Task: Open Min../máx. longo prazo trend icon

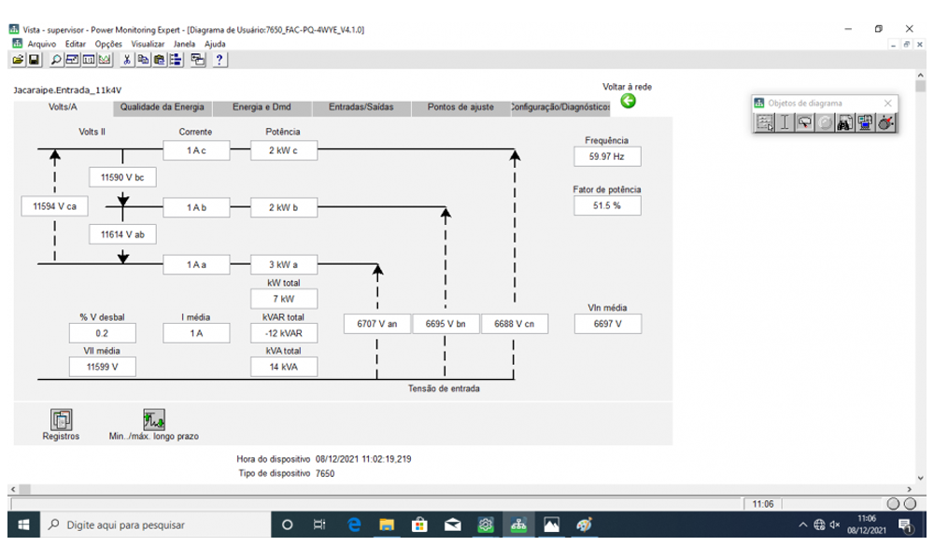Action: 153,420
